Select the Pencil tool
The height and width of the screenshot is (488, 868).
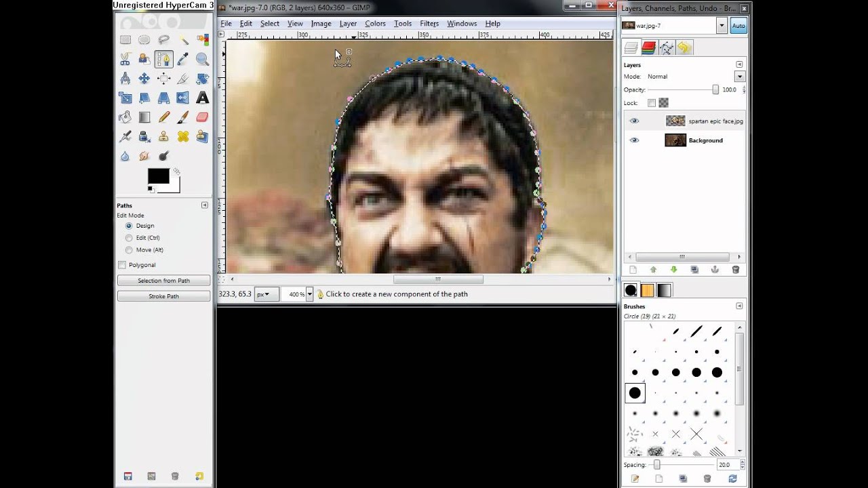(x=163, y=117)
